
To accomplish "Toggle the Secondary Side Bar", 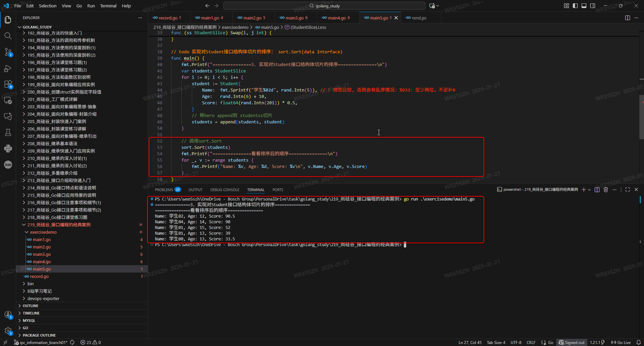I will pos(593,6).
